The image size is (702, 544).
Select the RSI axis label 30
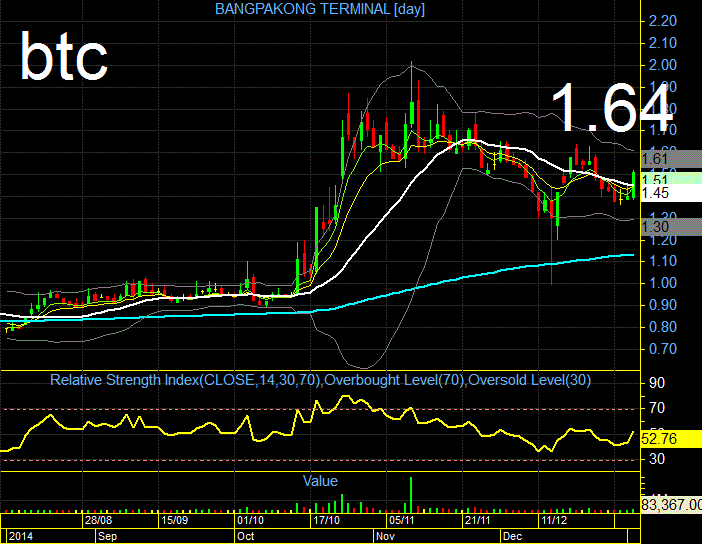pos(657,458)
